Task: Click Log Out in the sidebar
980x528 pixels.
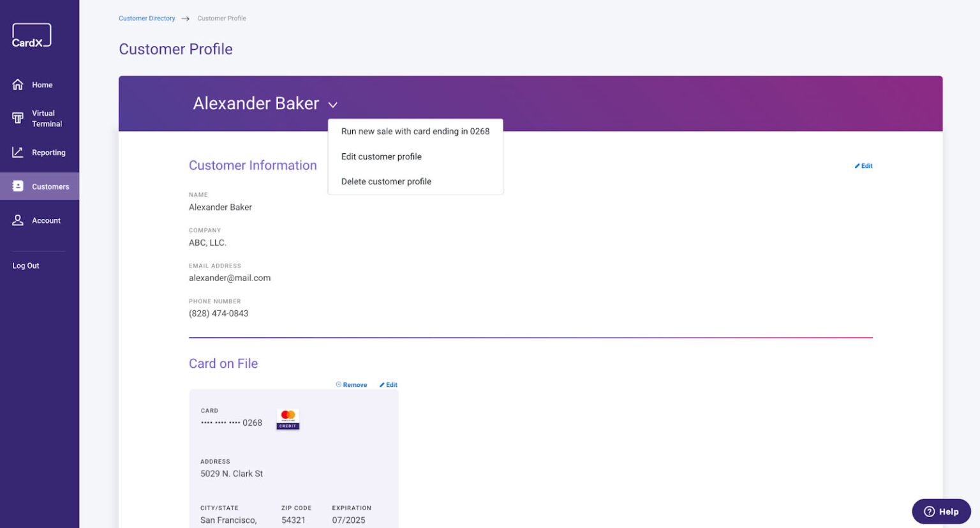Action: pos(25,265)
